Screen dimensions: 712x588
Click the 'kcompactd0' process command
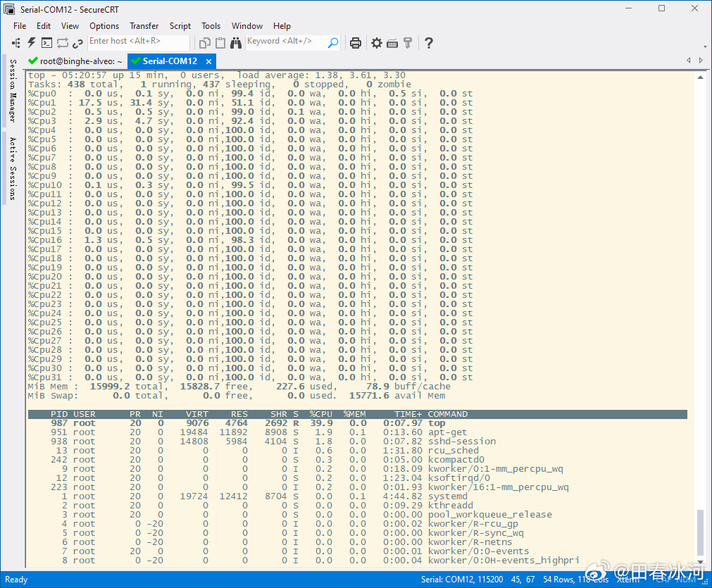pyautogui.click(x=456, y=460)
